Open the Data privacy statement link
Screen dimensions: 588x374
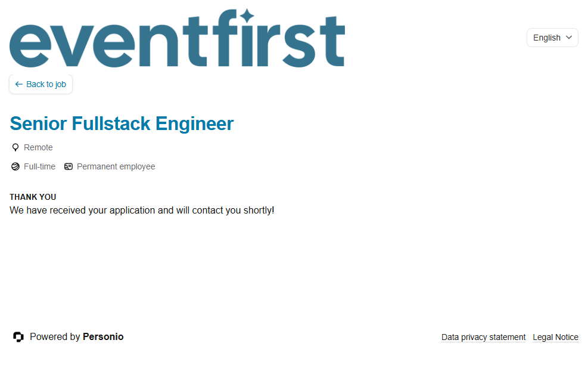click(483, 337)
